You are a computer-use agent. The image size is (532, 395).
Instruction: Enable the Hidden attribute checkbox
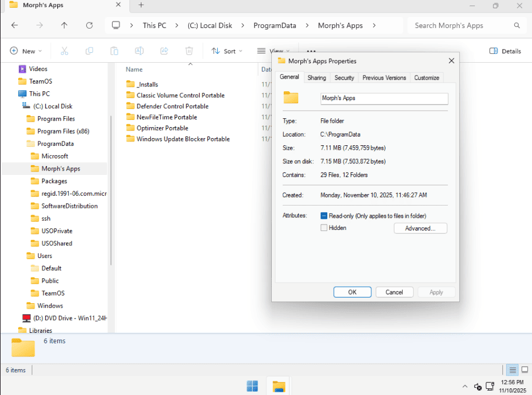[324, 228]
